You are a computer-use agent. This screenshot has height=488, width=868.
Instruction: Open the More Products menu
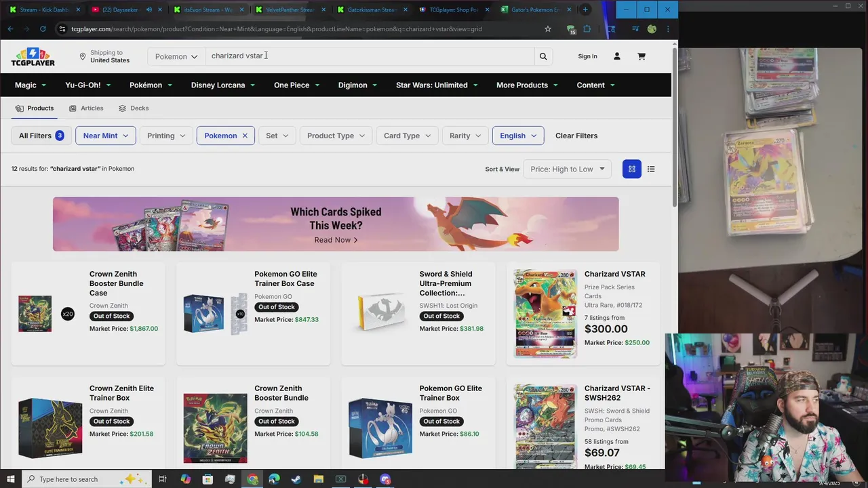(527, 85)
